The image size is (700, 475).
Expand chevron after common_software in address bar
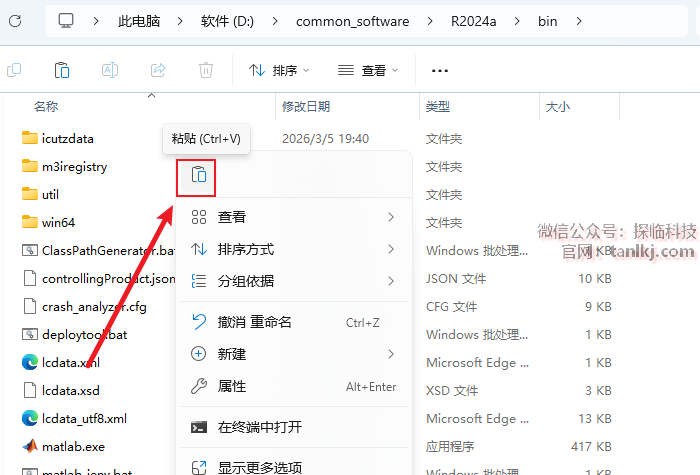[430, 21]
